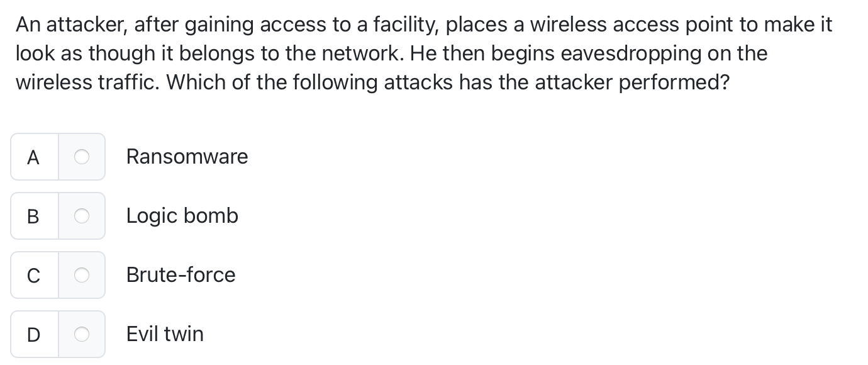Select the radio button for option B
The image size is (868, 365).
(82, 216)
